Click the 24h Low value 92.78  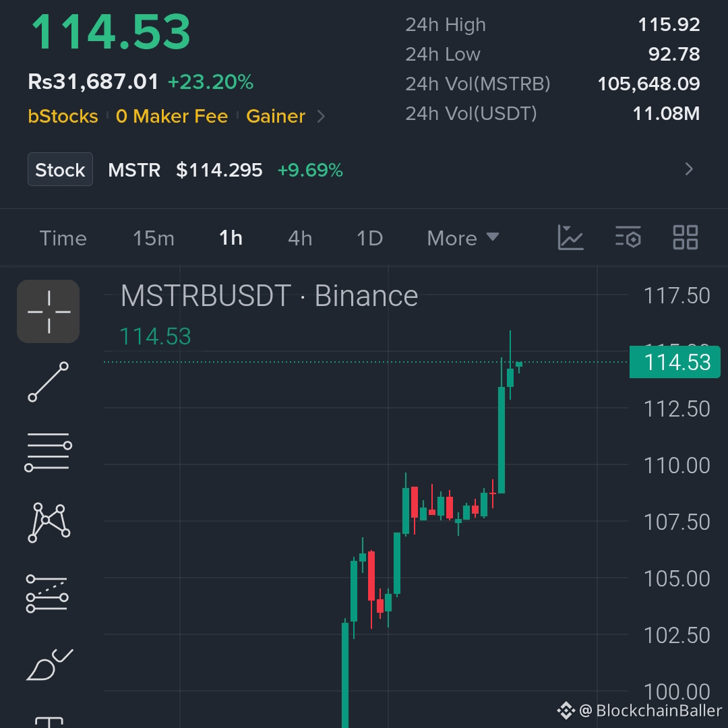pos(674,55)
